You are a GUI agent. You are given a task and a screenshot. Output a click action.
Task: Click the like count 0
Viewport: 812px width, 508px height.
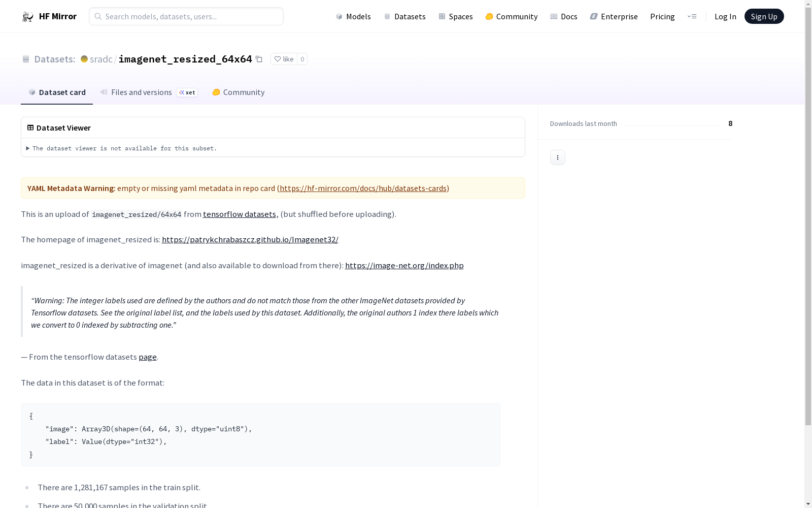coord(302,59)
